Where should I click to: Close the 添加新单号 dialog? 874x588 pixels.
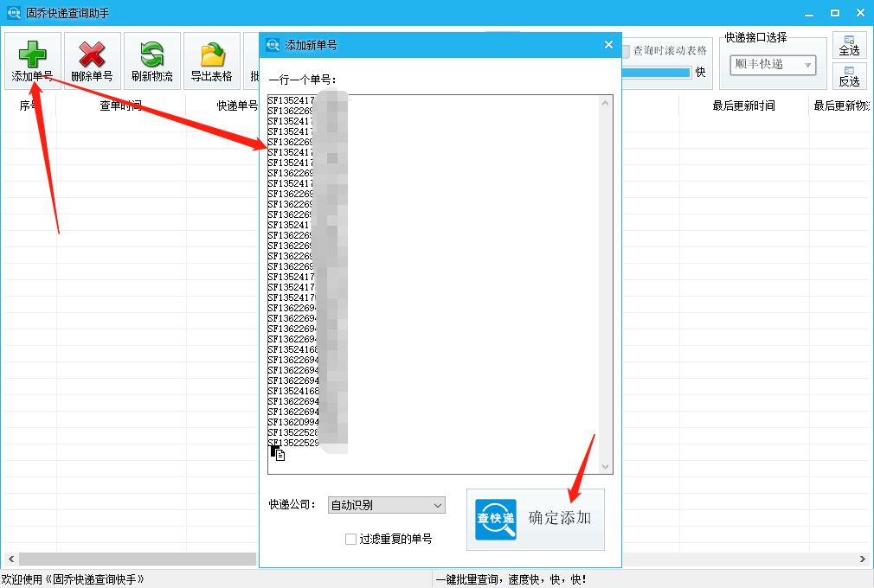(608, 45)
